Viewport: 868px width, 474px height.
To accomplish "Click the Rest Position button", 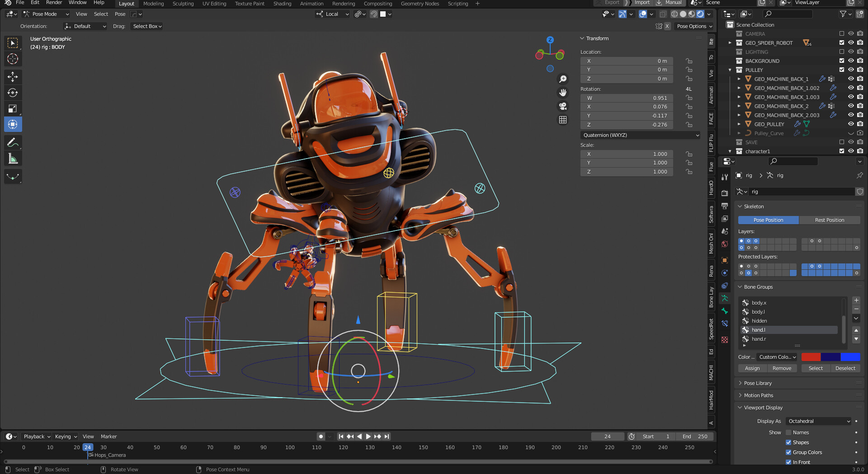I will pos(830,220).
